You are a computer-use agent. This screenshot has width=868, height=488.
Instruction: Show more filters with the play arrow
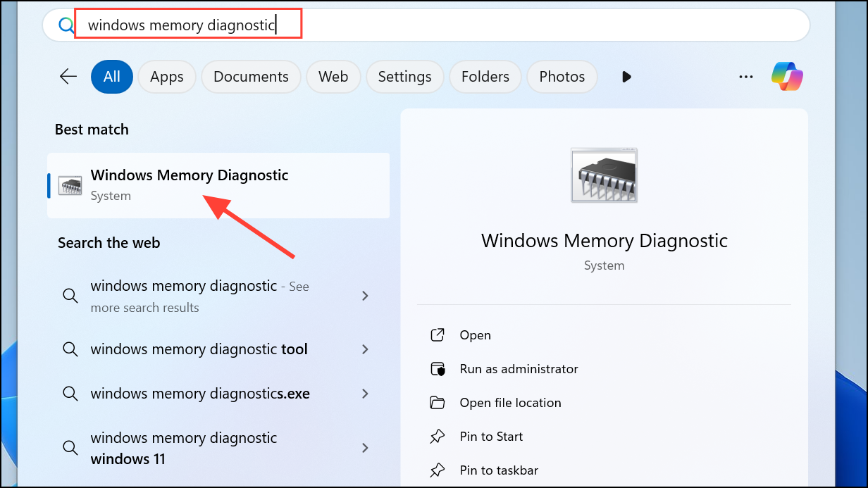(x=626, y=77)
